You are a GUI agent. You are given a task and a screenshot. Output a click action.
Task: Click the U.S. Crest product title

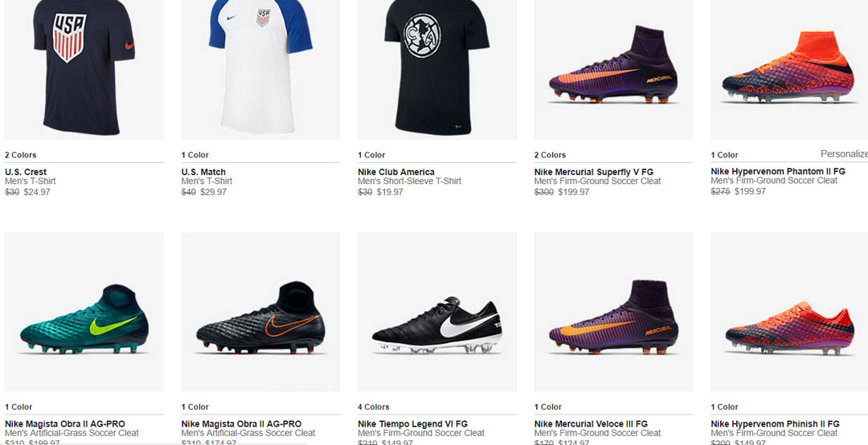coord(26,172)
